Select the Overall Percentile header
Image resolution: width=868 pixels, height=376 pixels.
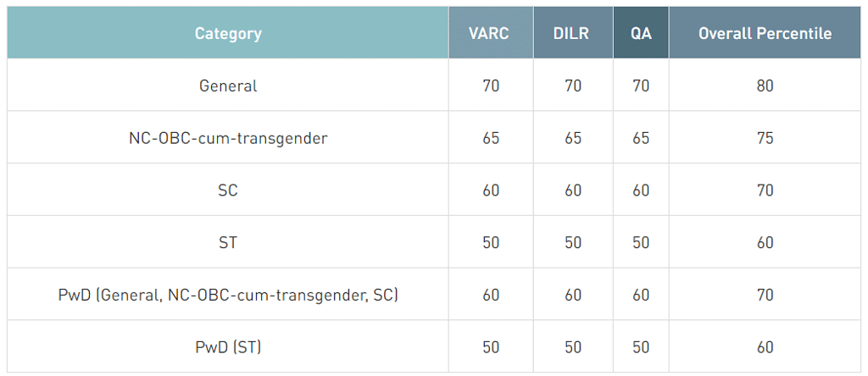click(765, 34)
